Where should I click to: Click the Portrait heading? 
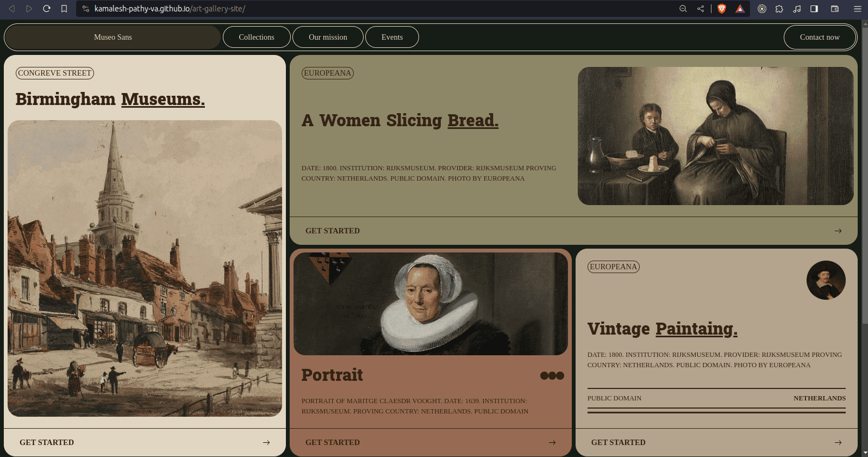point(332,375)
